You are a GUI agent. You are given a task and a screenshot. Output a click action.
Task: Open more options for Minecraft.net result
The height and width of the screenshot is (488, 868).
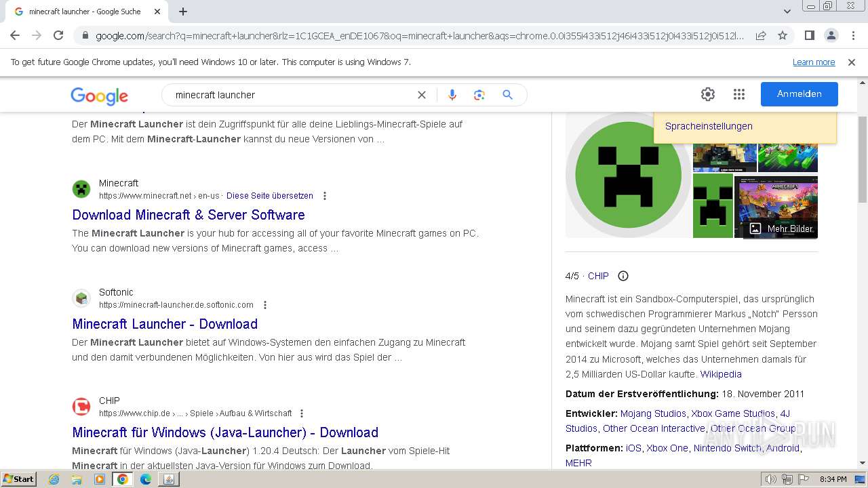click(x=325, y=196)
